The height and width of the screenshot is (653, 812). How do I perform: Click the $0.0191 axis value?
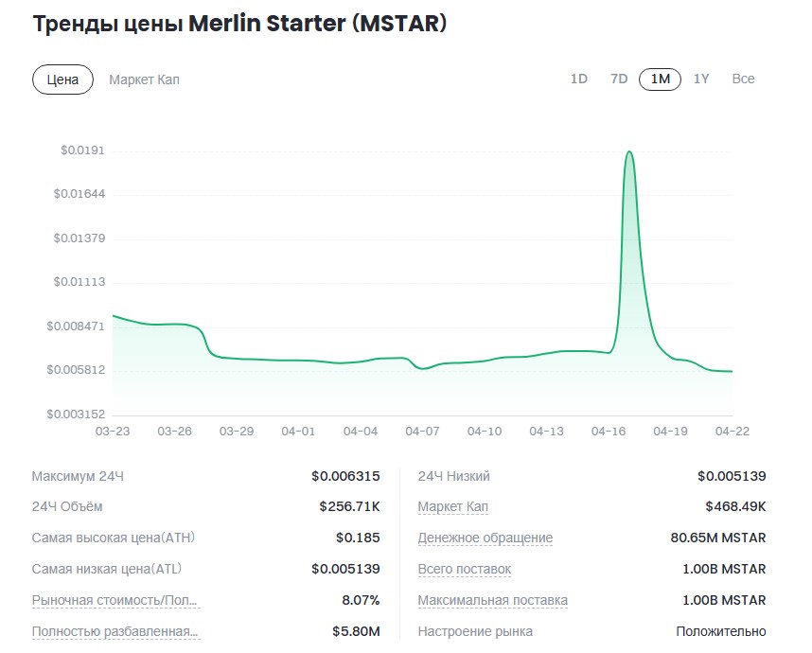pyautogui.click(x=83, y=150)
